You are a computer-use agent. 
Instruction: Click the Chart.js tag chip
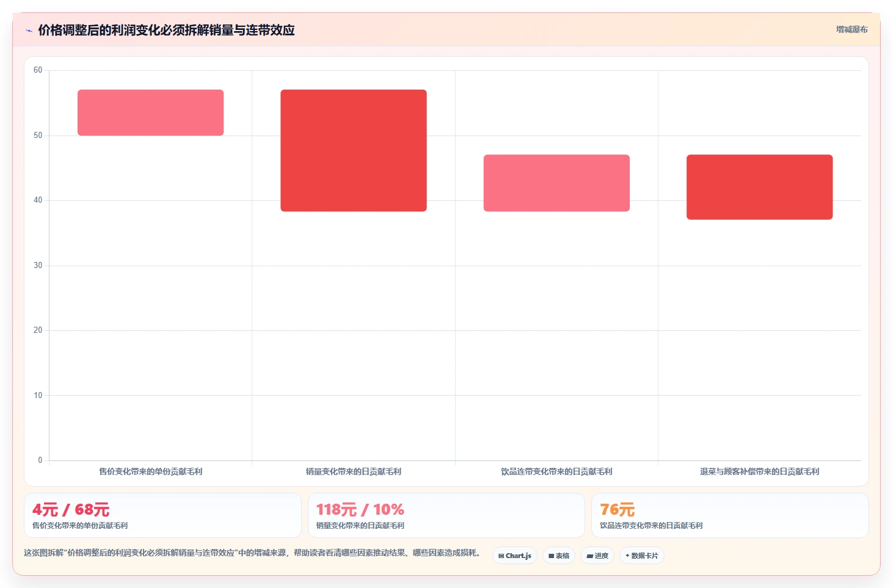point(515,556)
